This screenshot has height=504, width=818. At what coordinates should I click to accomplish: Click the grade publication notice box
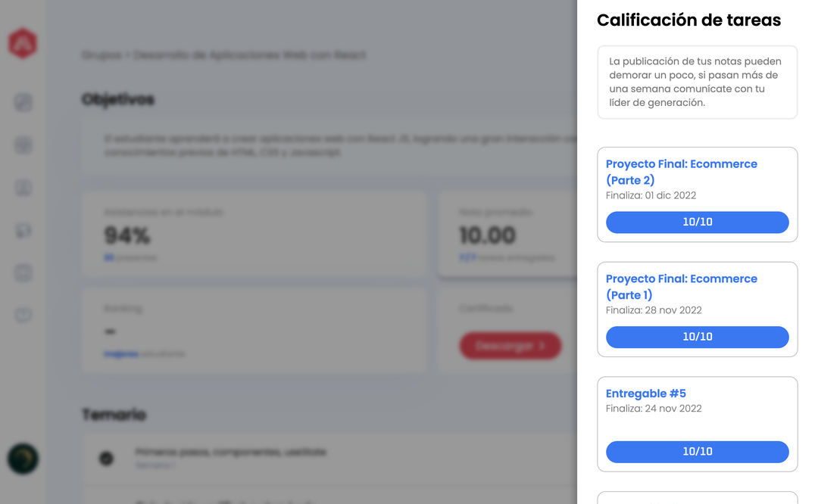(x=697, y=82)
